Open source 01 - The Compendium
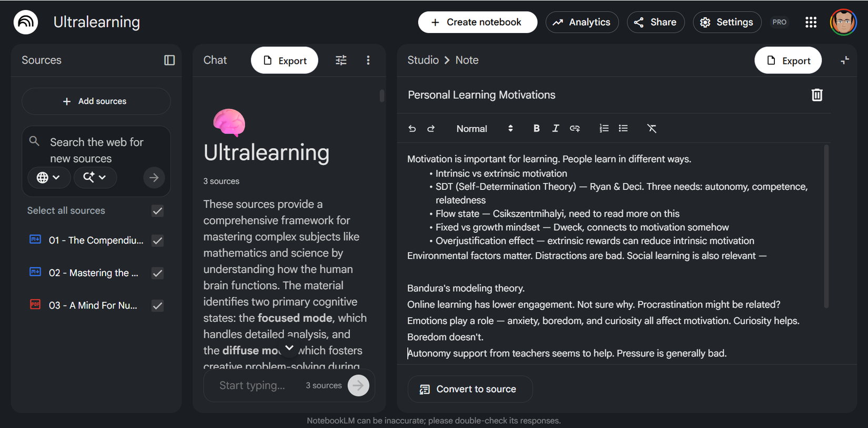This screenshot has height=428, width=868. 96,240
